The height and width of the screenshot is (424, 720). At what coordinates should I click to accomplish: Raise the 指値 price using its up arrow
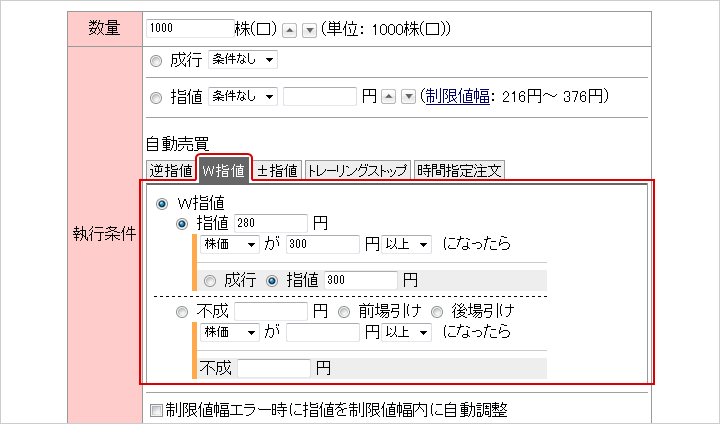pyautogui.click(x=388, y=97)
